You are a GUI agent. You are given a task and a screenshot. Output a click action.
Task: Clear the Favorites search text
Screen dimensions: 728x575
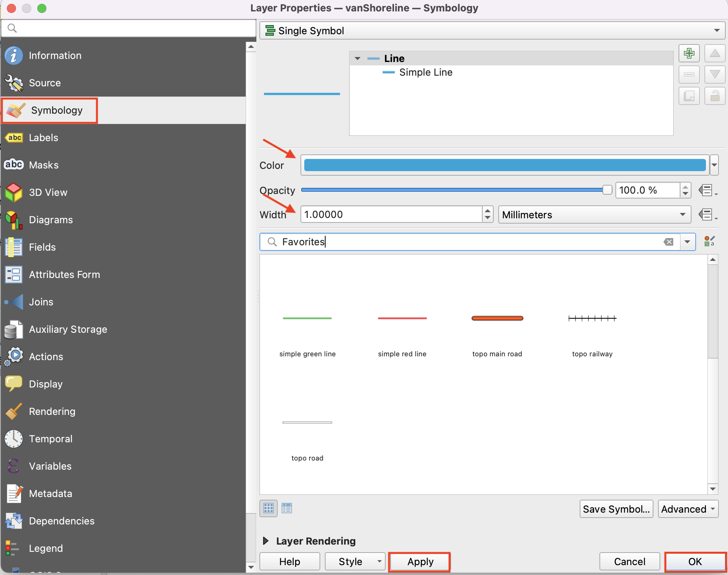coord(668,242)
